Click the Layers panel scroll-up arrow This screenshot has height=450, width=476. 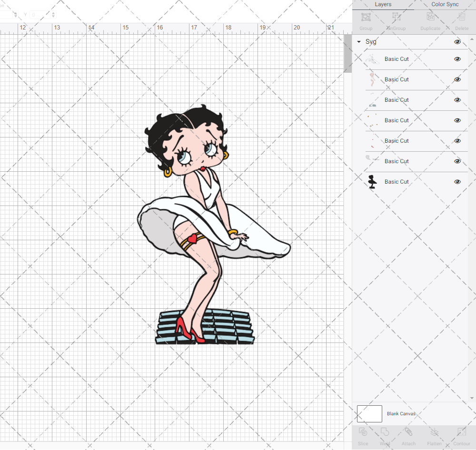(x=471, y=39)
